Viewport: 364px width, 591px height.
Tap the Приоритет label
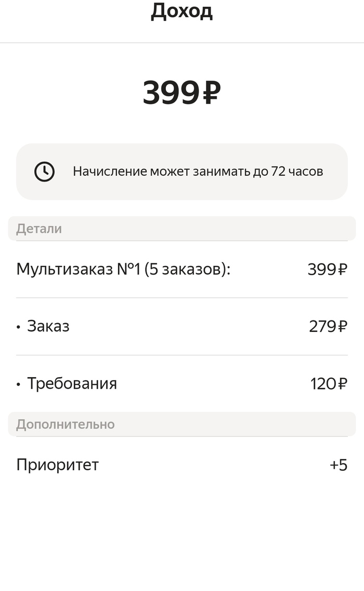57,465
